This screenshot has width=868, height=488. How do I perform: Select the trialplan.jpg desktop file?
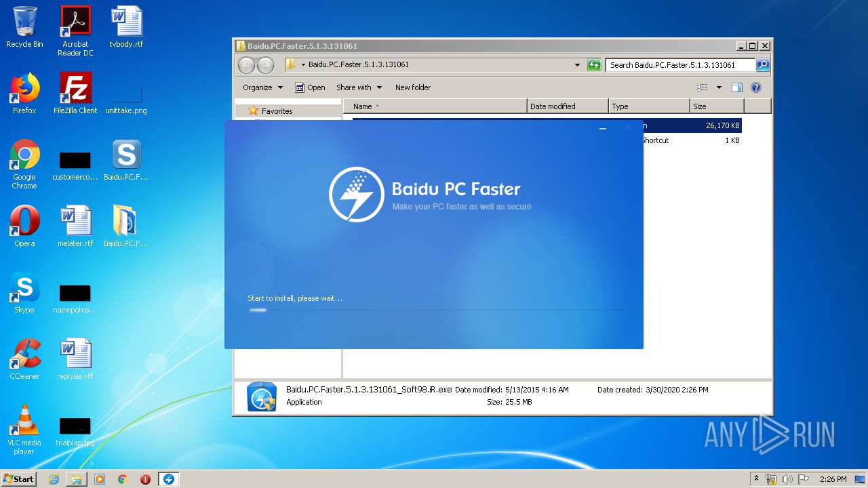75,432
